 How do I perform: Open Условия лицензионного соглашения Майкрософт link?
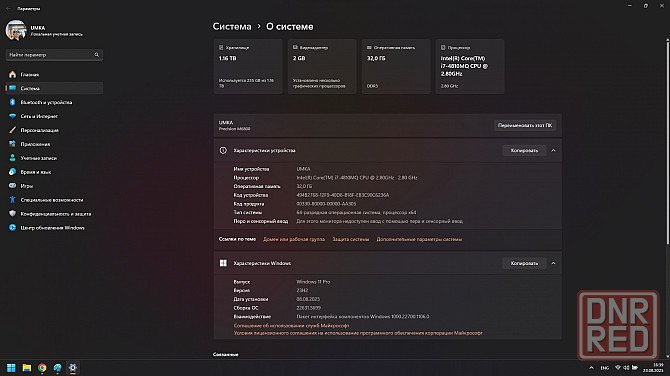(x=358, y=333)
